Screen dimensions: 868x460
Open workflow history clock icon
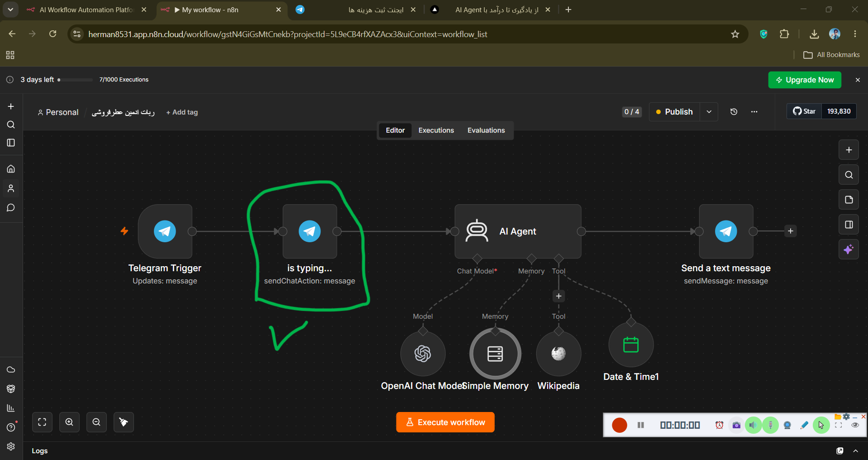[x=734, y=112]
